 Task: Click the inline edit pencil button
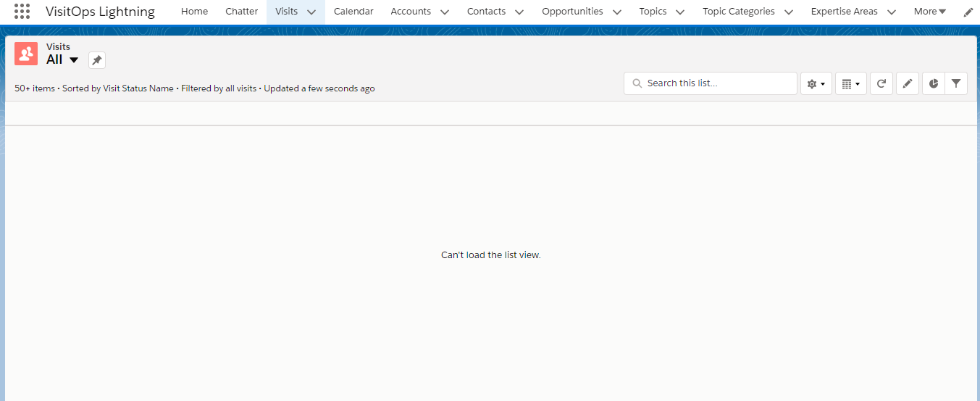tap(908, 83)
